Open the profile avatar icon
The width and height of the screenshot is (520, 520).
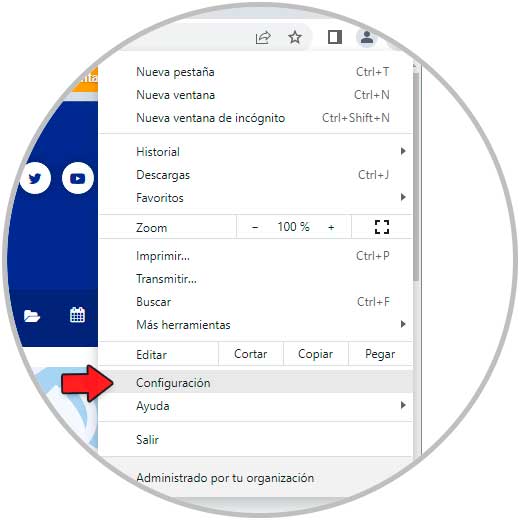pos(367,37)
